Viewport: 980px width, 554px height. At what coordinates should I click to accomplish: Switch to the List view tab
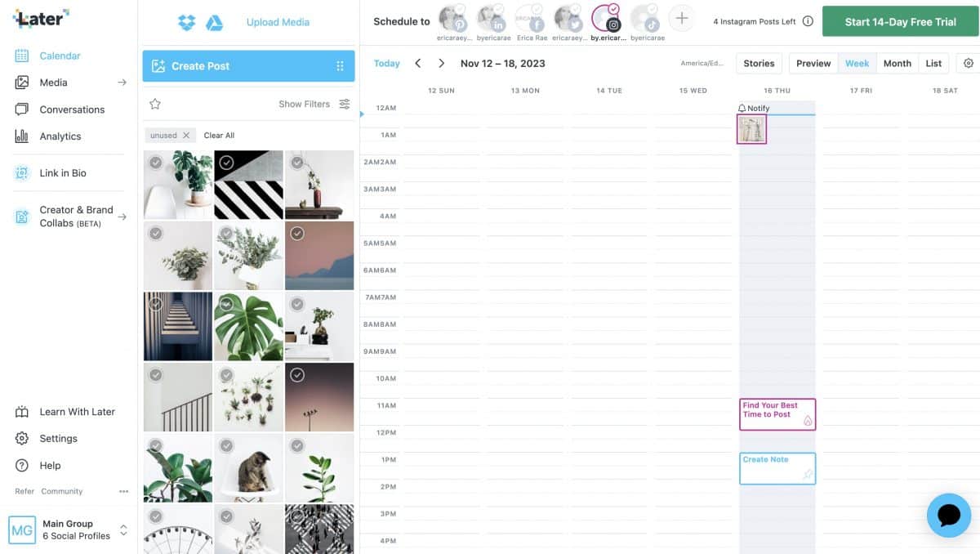coord(933,63)
